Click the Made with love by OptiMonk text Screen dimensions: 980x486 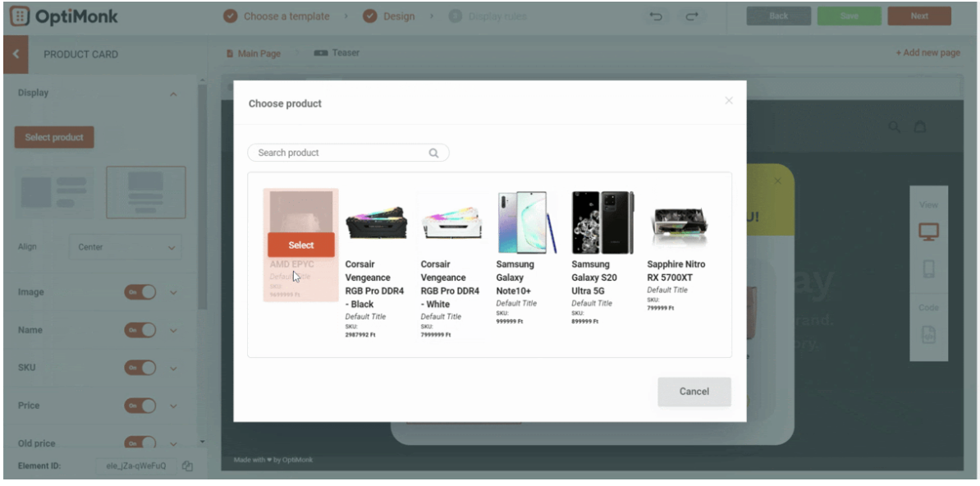tap(273, 461)
